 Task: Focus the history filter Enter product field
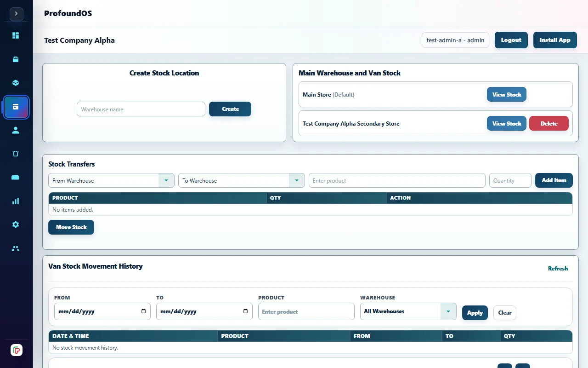pos(306,311)
